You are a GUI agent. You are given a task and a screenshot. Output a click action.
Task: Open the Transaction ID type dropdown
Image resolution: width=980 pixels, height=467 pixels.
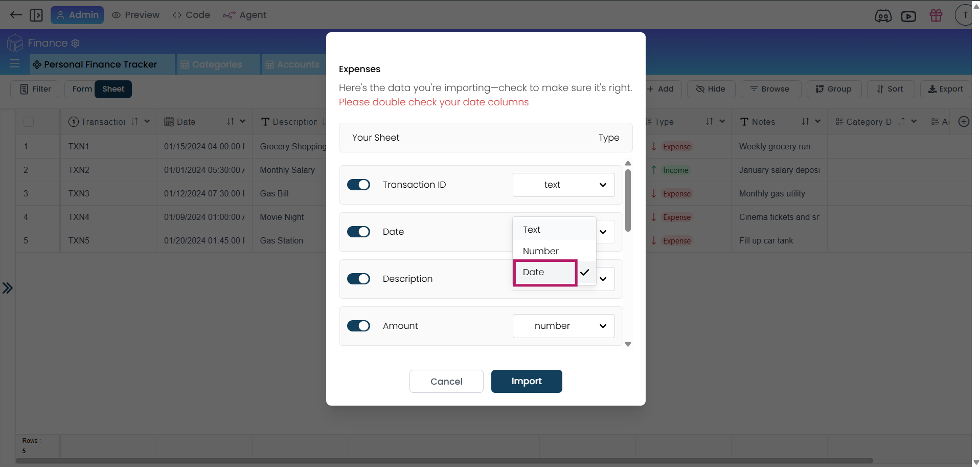tap(563, 185)
